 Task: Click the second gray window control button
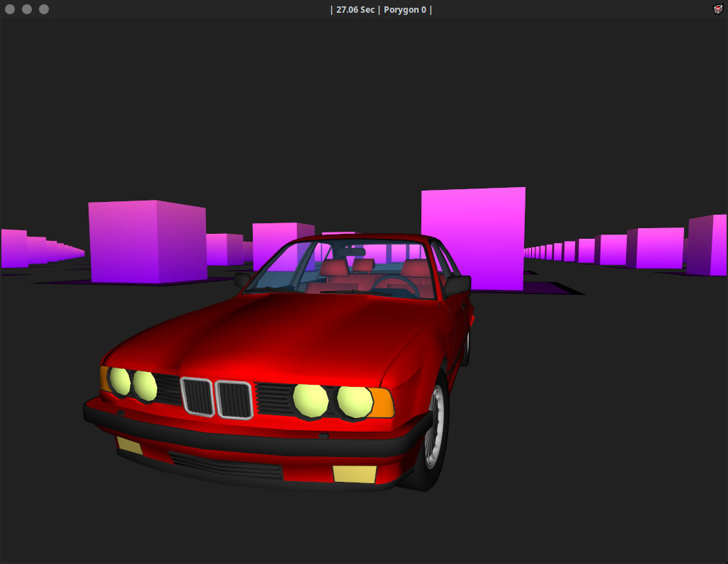click(x=27, y=9)
